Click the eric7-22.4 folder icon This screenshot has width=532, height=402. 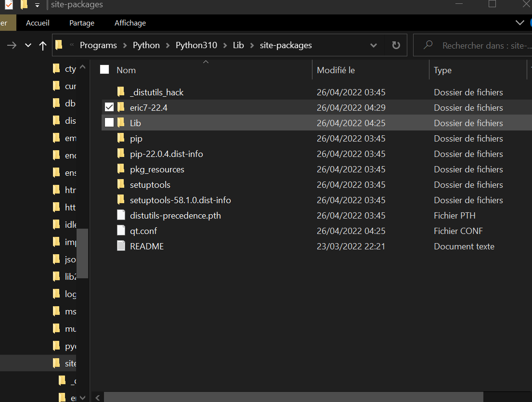[x=121, y=107]
